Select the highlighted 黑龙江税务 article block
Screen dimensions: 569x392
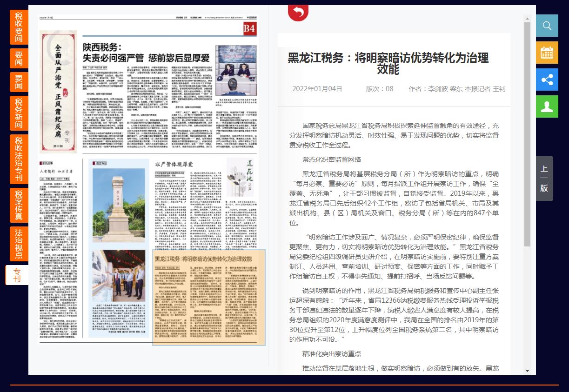point(209,298)
